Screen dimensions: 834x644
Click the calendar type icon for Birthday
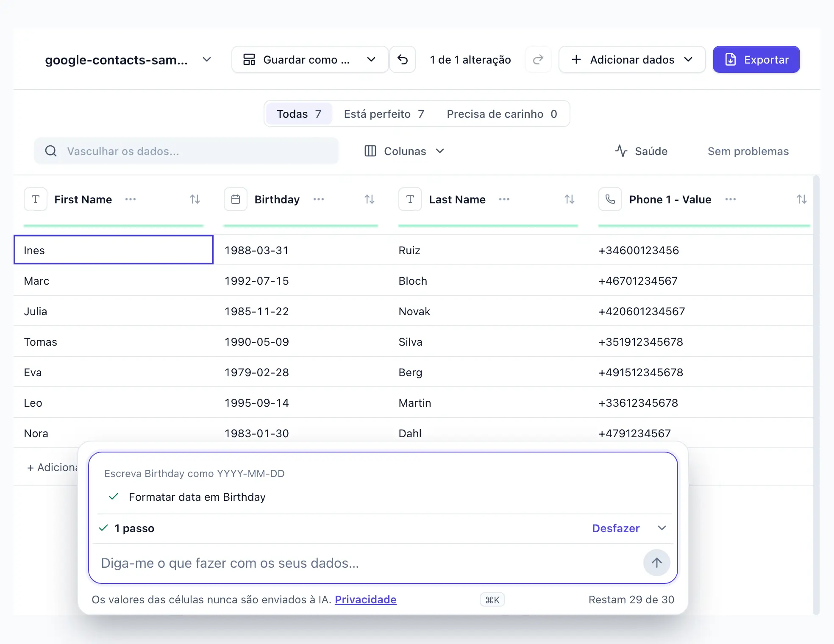click(x=236, y=199)
